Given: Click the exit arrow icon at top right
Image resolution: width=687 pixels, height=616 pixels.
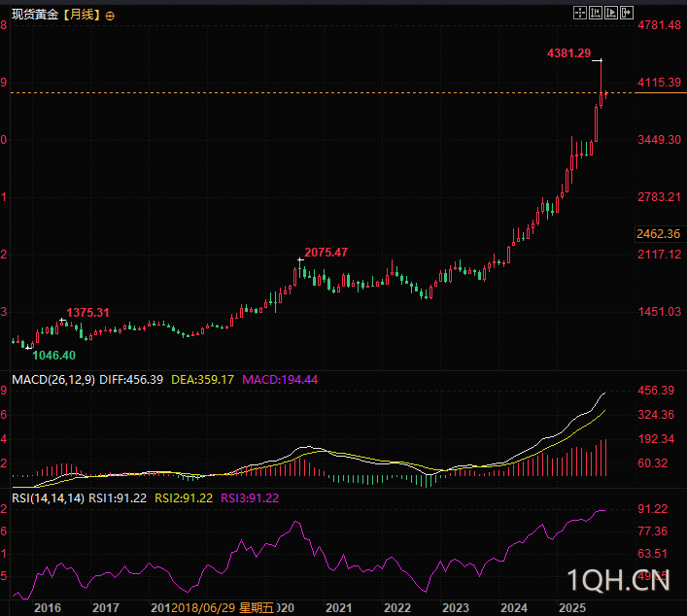Looking at the screenshot, I should point(628,13).
